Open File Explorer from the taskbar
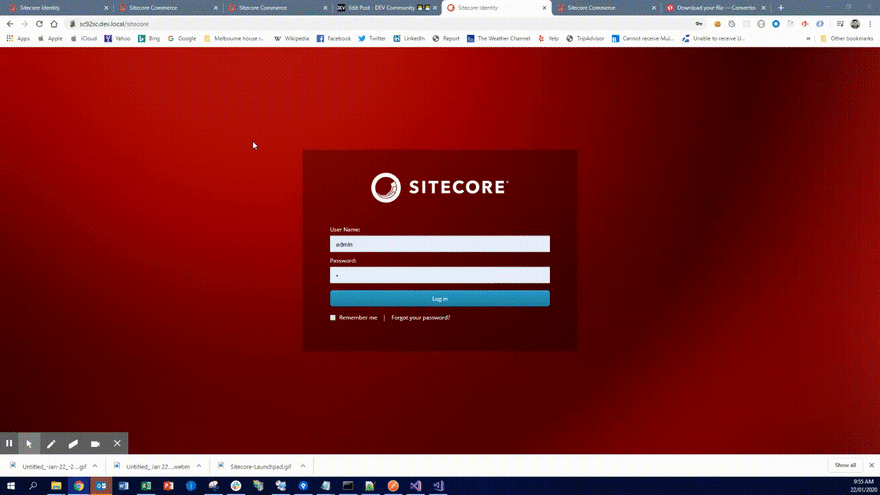 [x=56, y=485]
